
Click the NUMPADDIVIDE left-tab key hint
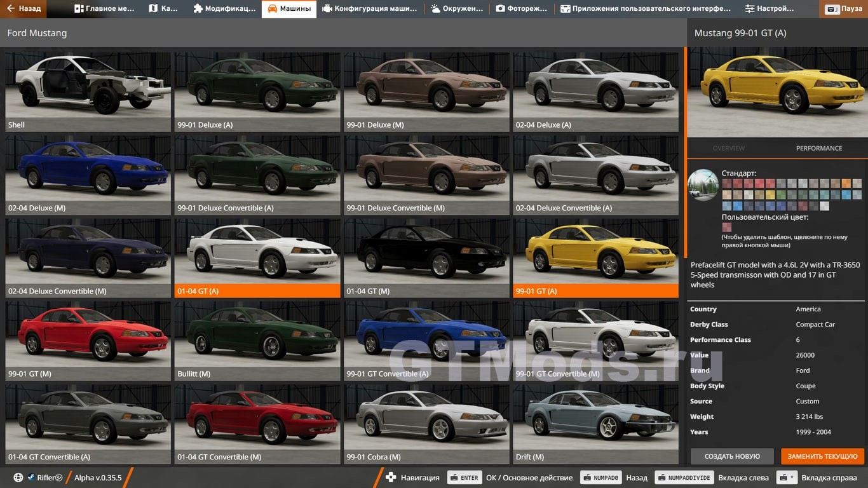(x=684, y=477)
